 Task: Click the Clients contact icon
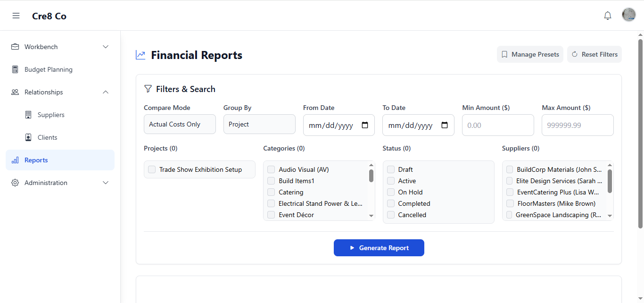[28, 137]
